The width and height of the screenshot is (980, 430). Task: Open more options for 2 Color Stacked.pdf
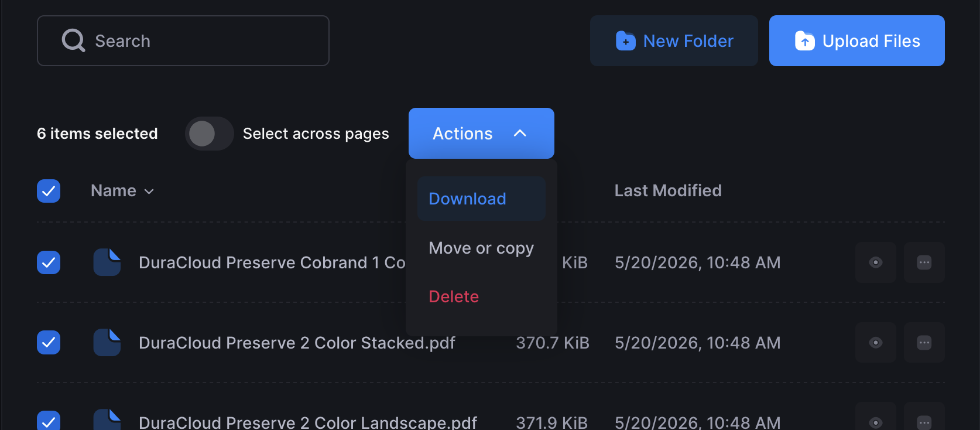click(924, 343)
